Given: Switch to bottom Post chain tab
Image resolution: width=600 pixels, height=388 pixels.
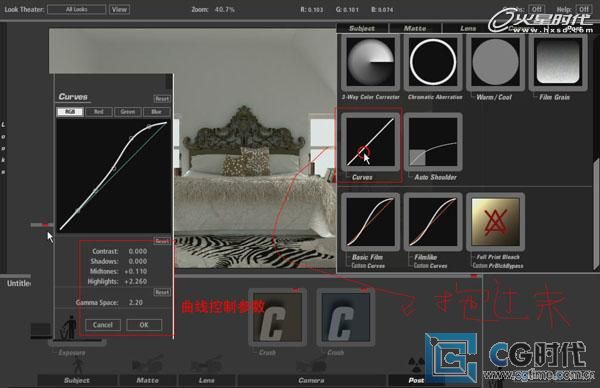Looking at the screenshot, I should point(416,380).
